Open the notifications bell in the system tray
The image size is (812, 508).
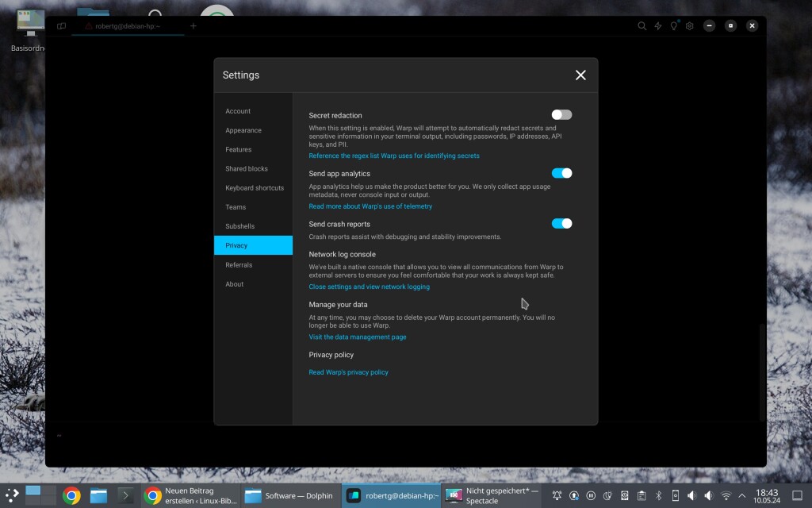(557, 495)
